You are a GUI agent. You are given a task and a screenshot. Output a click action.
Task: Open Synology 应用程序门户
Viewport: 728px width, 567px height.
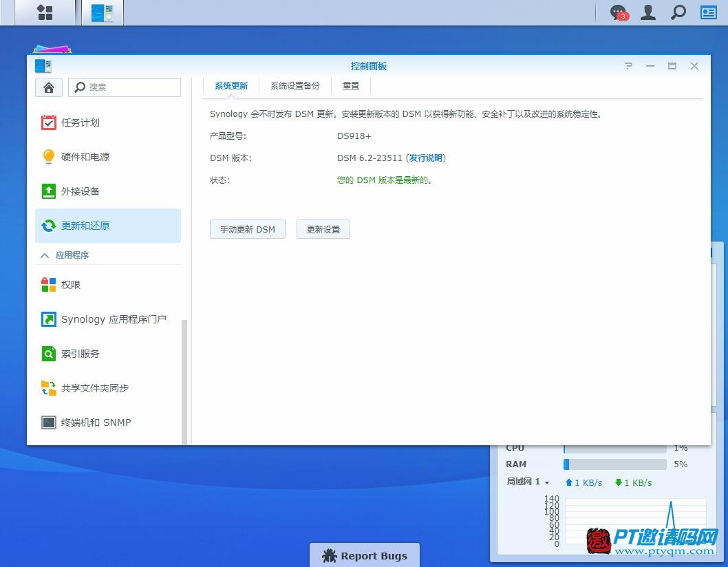pyautogui.click(x=108, y=319)
